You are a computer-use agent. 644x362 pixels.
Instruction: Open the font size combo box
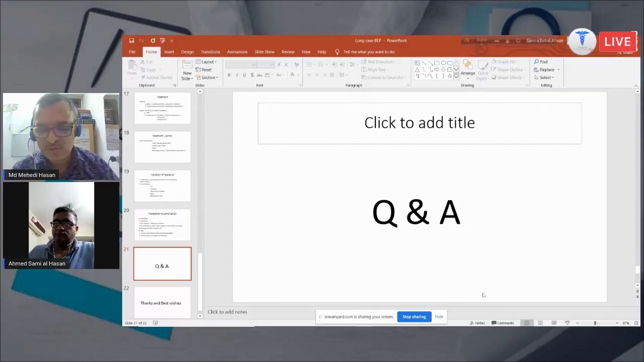point(266,64)
